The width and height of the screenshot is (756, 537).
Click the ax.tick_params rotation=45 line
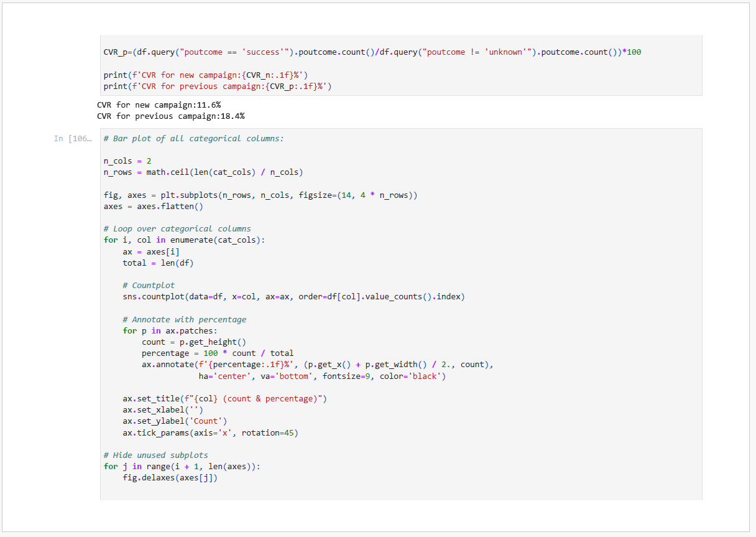coord(210,432)
